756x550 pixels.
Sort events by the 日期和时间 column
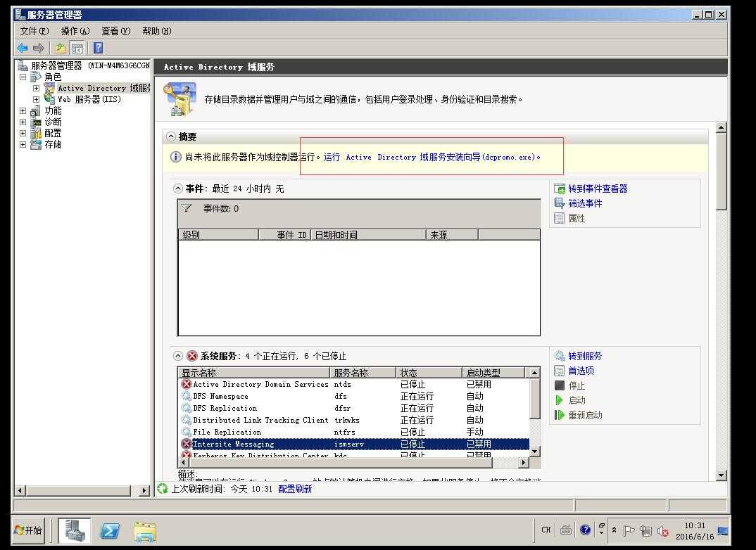(369, 235)
